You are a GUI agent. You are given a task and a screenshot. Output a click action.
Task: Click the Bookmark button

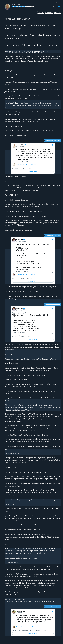tap(41, 12)
